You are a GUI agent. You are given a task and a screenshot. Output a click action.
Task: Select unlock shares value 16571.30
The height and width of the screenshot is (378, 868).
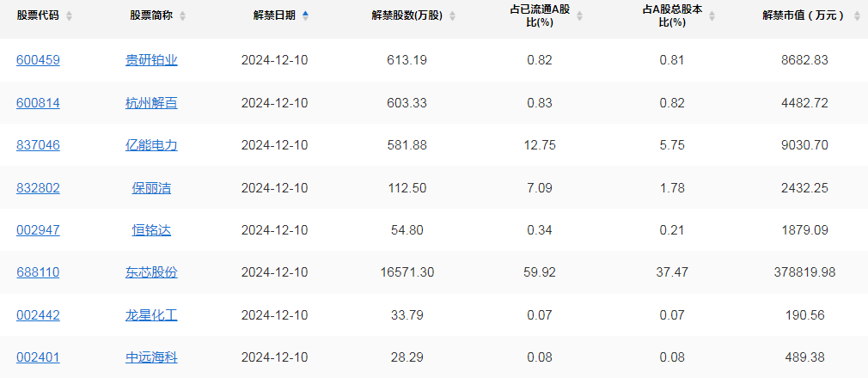[406, 273]
